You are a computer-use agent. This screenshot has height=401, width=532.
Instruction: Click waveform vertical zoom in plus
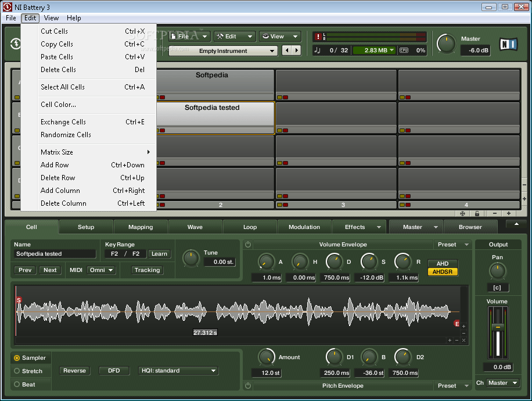(x=464, y=326)
